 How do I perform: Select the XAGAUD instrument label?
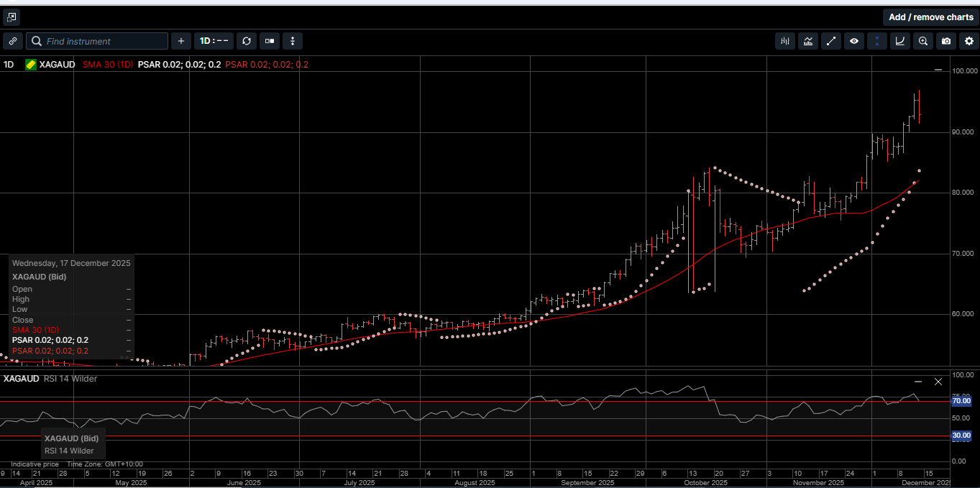58,64
